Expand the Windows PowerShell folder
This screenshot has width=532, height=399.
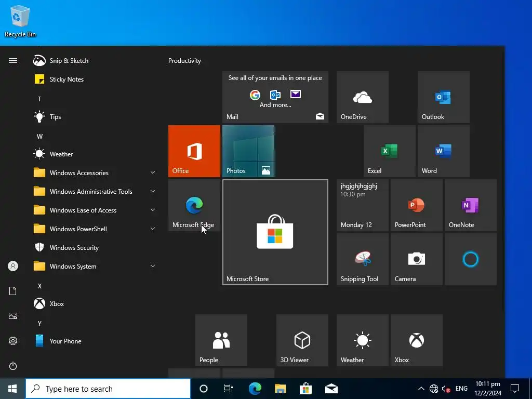point(95,229)
